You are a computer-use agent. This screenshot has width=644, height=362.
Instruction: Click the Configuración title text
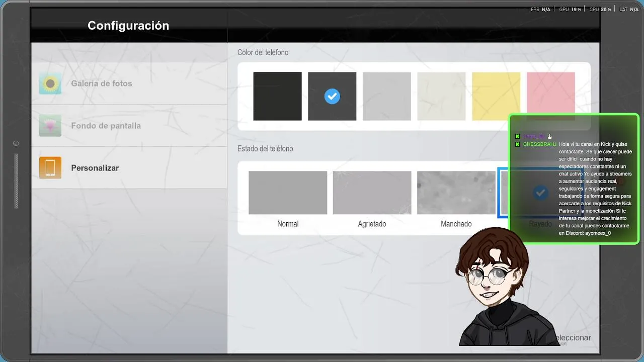(128, 26)
